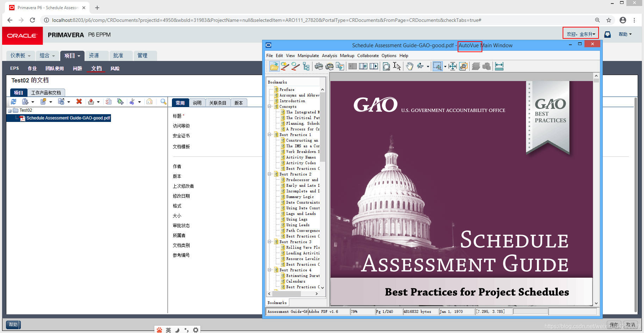Open the Collaborate menu in AutoVue
Image resolution: width=644 pixels, height=333 pixels.
point(368,56)
